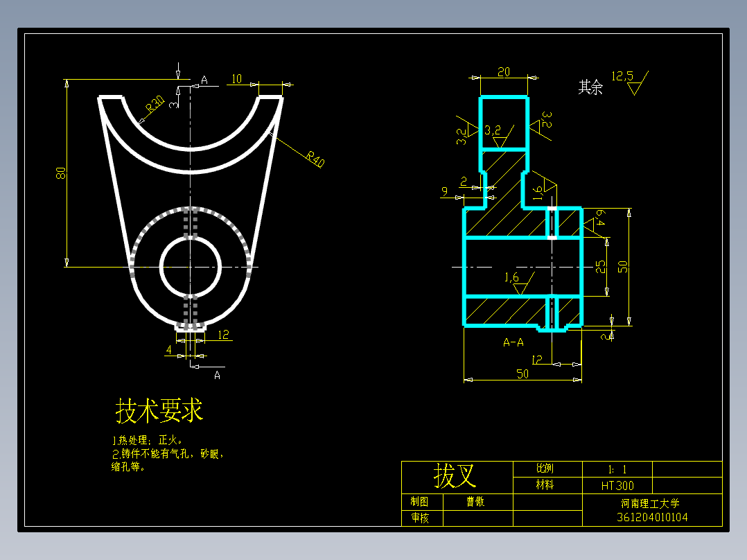Viewport: 747px width, 560px height.
Task: Select the note '1.热处理: 正火。'
Action: click(147, 440)
